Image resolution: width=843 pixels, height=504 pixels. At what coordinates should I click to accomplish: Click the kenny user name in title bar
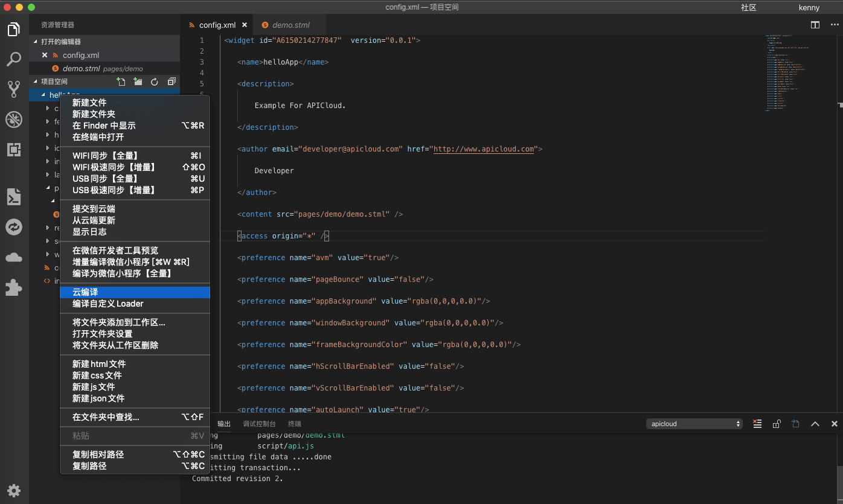tap(809, 7)
